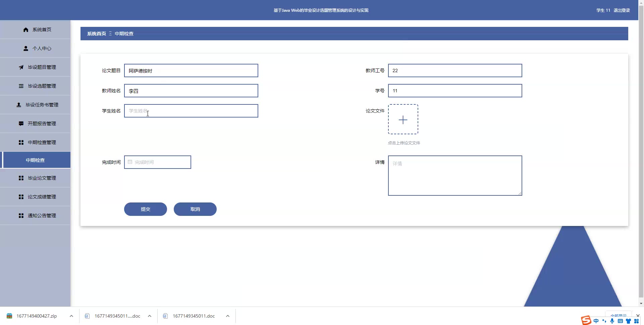This screenshot has width=644, height=325.
Task: Toggle the punctuation mode in IME bar
Action: [x=604, y=321]
